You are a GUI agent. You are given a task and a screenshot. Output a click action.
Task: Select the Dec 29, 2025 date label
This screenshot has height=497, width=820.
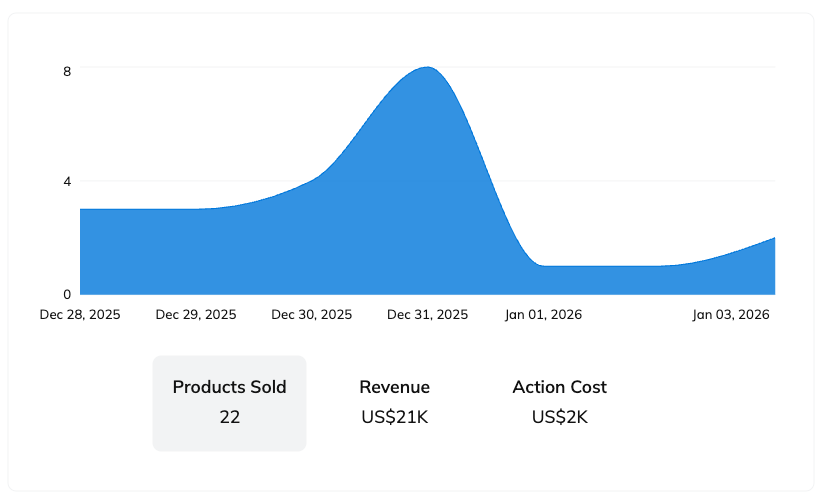[x=196, y=314]
